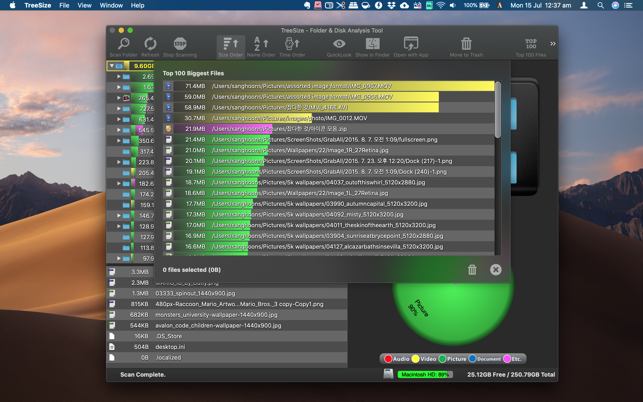Show more toolbar items via chevron
643x402 pixels.
553,43
